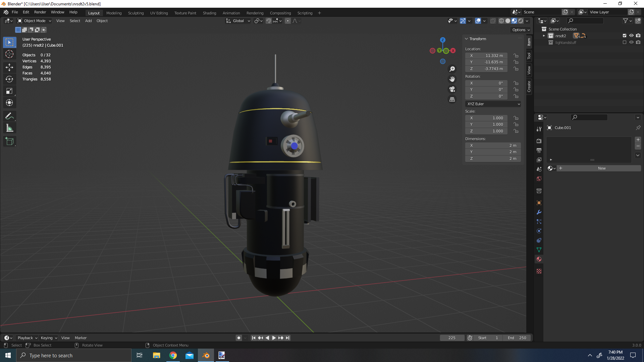Open the Object Constraints properties tab

(x=539, y=240)
